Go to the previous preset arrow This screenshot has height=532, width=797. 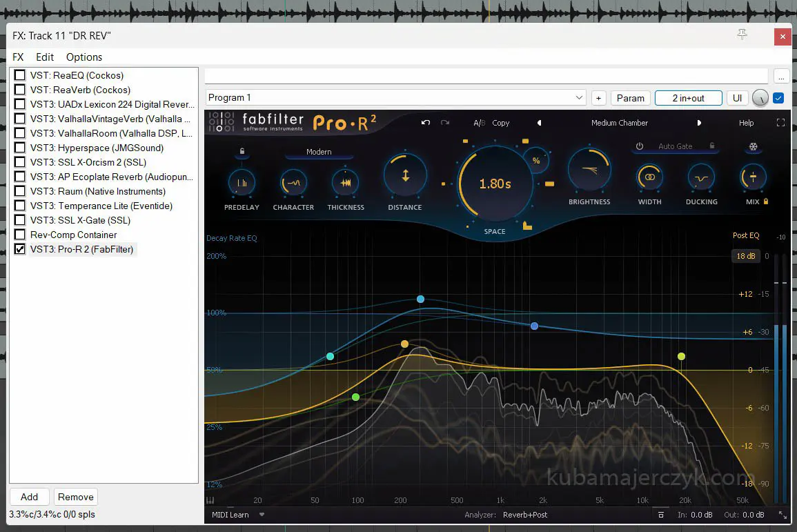coord(539,123)
